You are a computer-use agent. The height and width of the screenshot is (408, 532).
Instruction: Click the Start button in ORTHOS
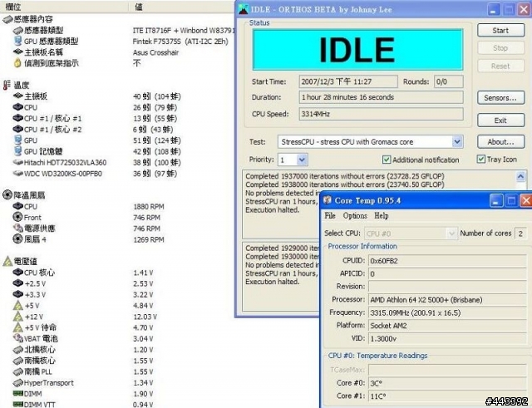(x=500, y=31)
